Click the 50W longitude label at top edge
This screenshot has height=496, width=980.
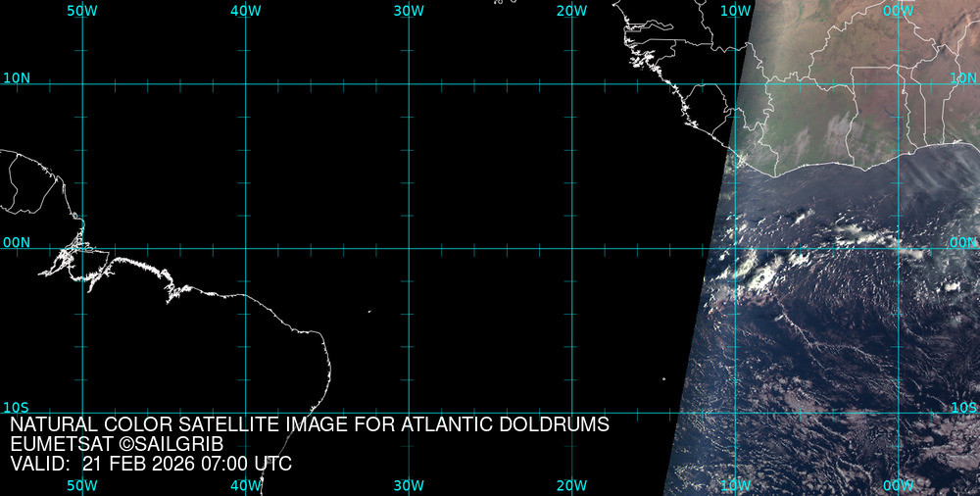pos(81,10)
